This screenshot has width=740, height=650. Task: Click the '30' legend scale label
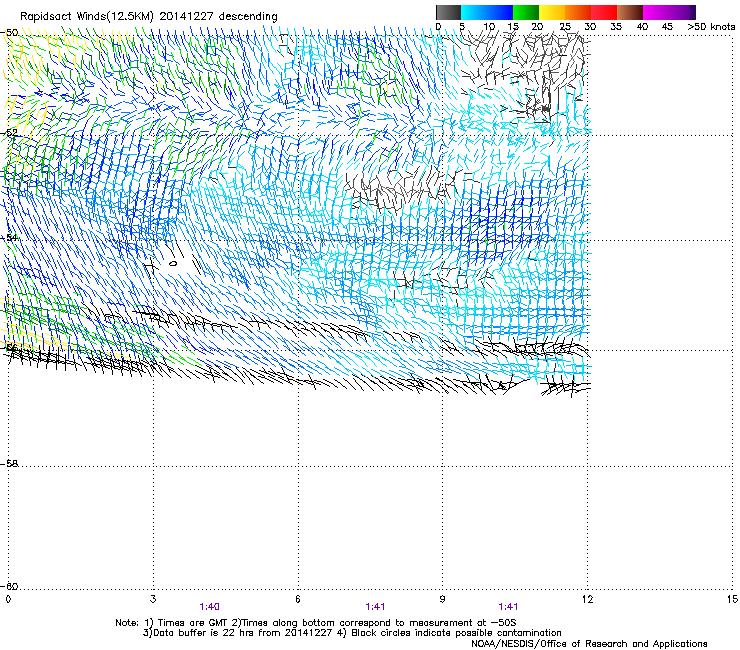coord(590,27)
